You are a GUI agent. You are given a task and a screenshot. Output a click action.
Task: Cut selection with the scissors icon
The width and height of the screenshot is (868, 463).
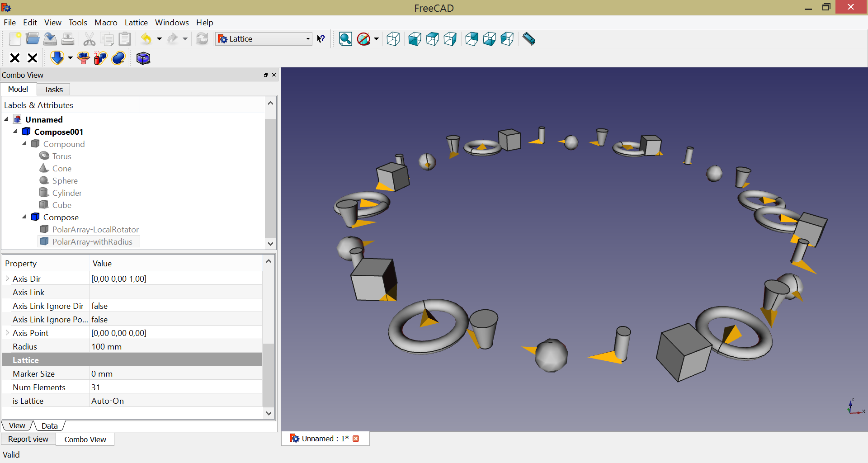coord(90,39)
